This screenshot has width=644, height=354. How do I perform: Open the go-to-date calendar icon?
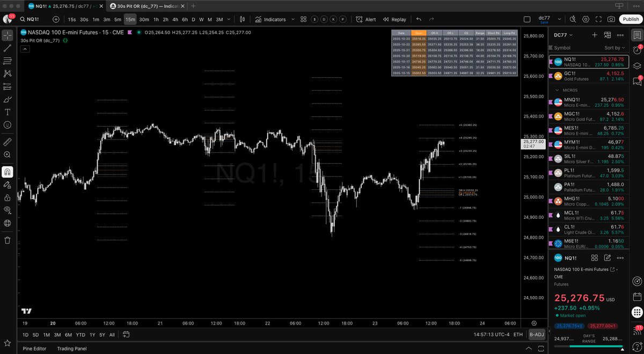(126, 335)
